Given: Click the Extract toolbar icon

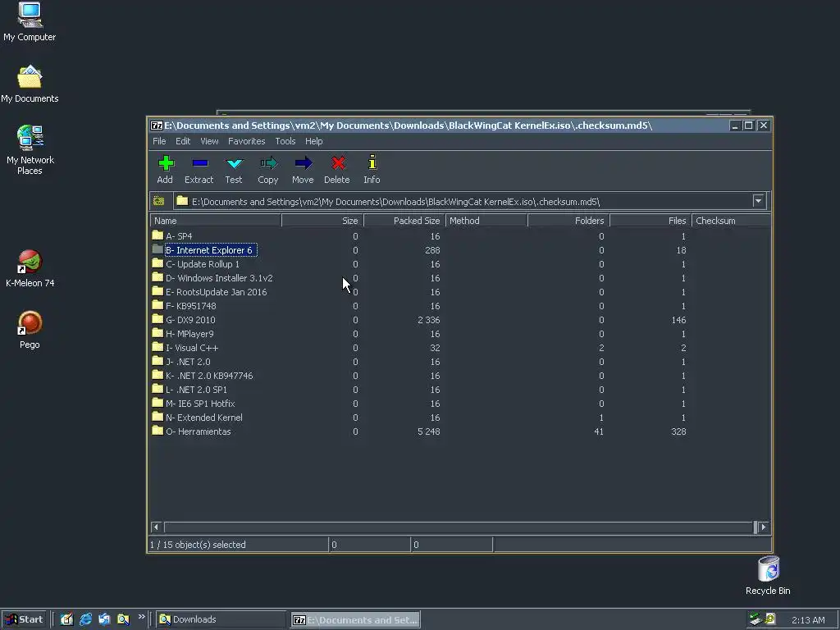Looking at the screenshot, I should [199, 163].
